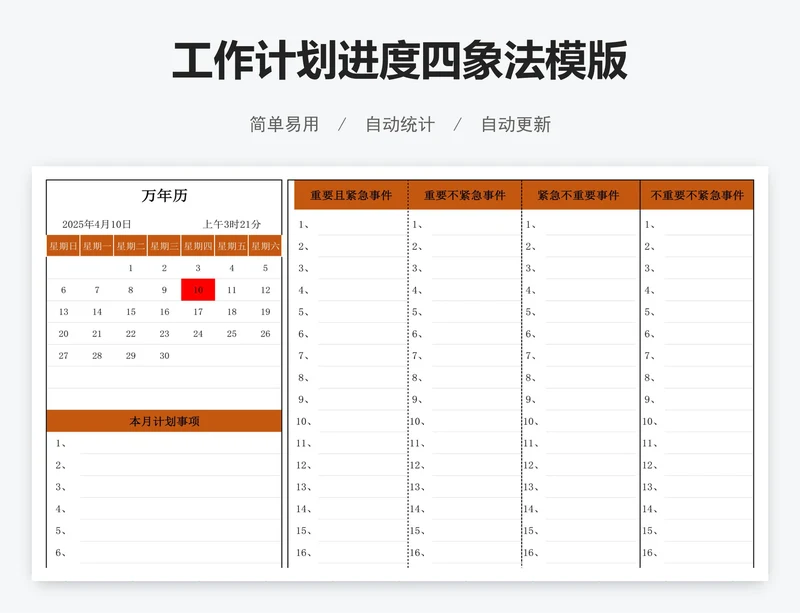Click entry line 3 under 本月计划事项

(175, 488)
